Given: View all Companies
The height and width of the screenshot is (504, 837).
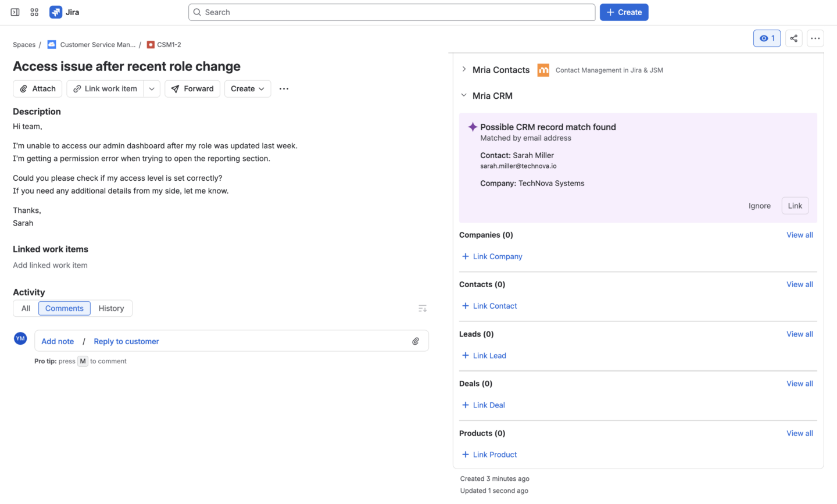Looking at the screenshot, I should (800, 235).
